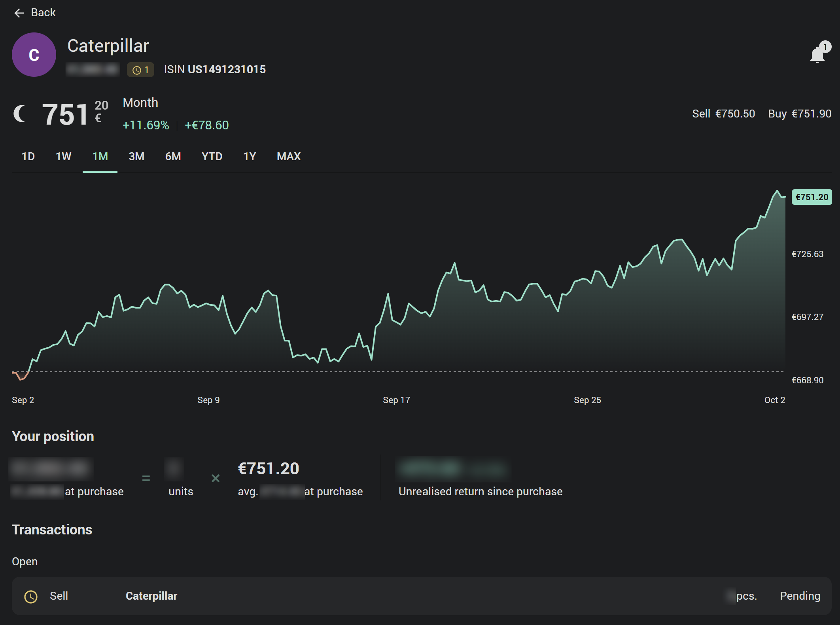This screenshot has width=840, height=625.
Task: Switch chart to 3M range
Action: coord(136,157)
